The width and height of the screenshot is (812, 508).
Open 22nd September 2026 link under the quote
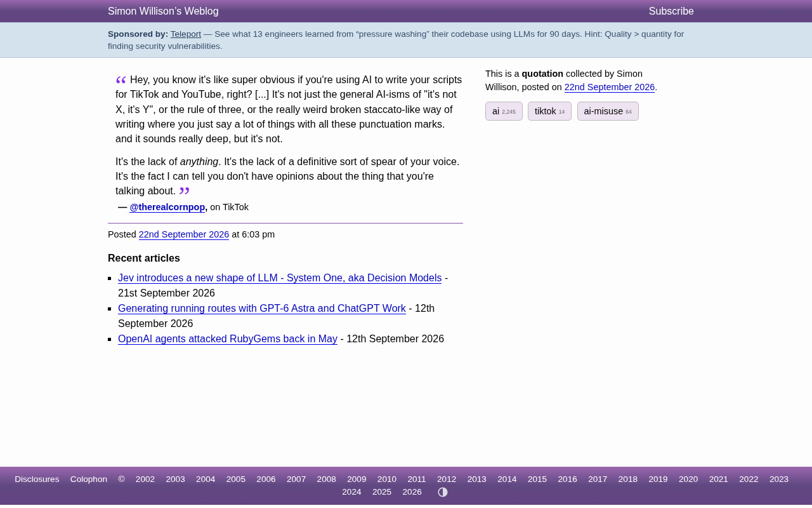pyautogui.click(x=184, y=234)
